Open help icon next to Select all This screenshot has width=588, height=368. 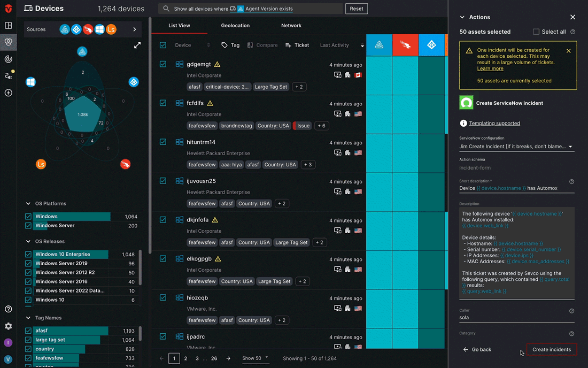pyautogui.click(x=572, y=32)
